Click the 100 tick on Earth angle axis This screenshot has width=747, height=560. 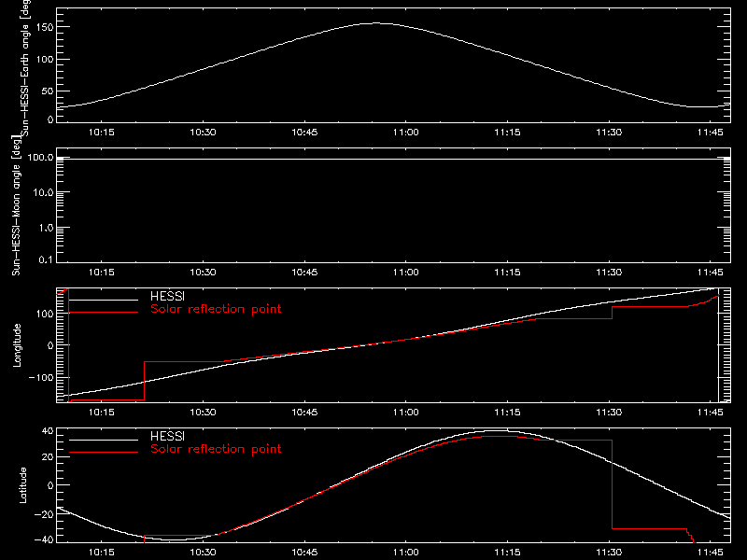pyautogui.click(x=46, y=60)
